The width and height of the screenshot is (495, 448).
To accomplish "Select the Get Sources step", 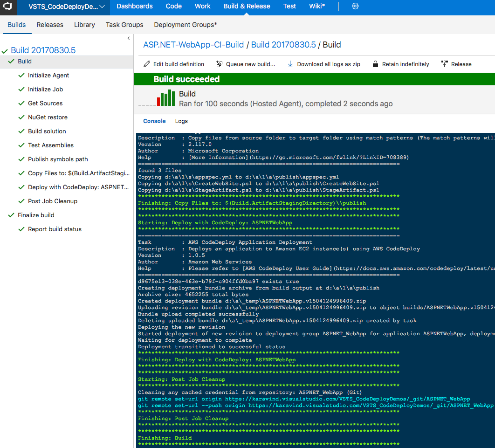I will coord(45,103).
